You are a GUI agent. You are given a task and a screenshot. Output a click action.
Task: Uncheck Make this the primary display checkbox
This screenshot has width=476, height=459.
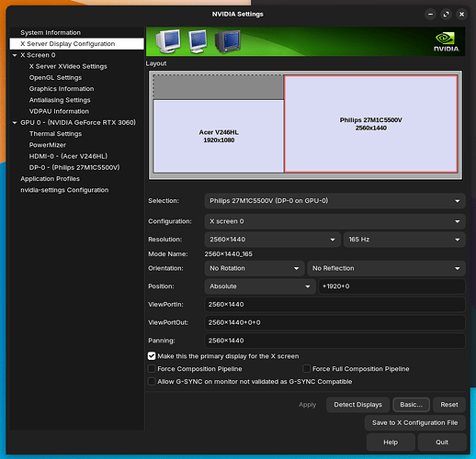(x=152, y=356)
